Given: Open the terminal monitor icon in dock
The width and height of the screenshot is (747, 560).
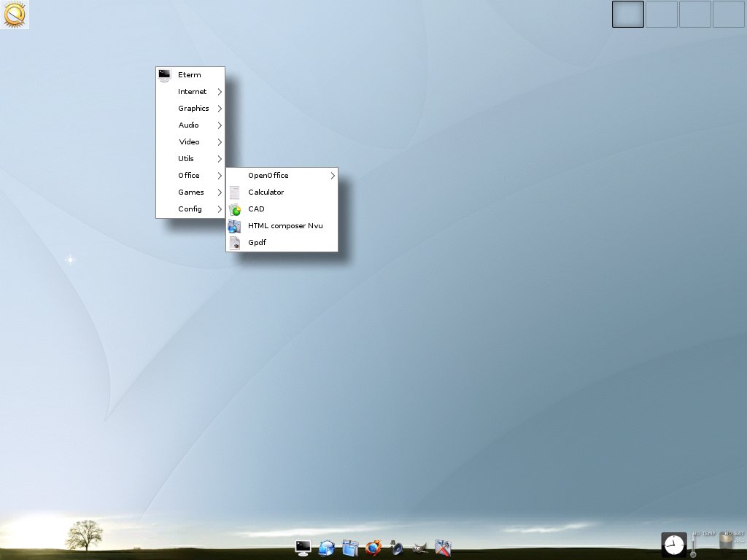Looking at the screenshot, I should (303, 548).
